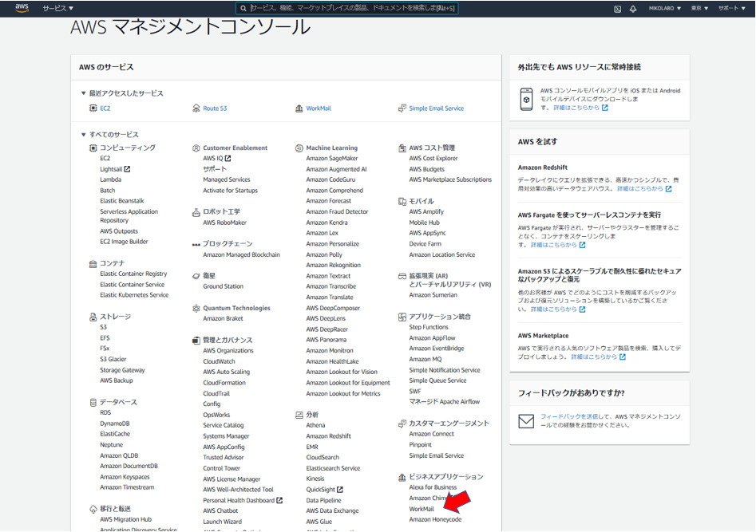Open the MIKOLABO account dropdown
The image size is (756, 532).
(x=665, y=8)
